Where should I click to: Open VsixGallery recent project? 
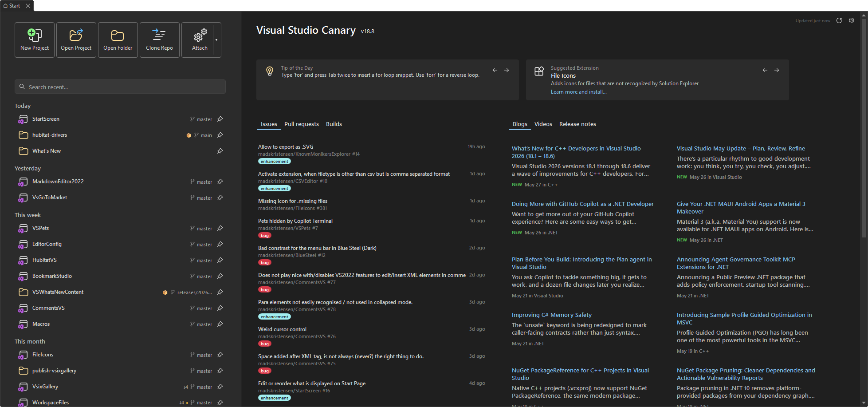120,387
